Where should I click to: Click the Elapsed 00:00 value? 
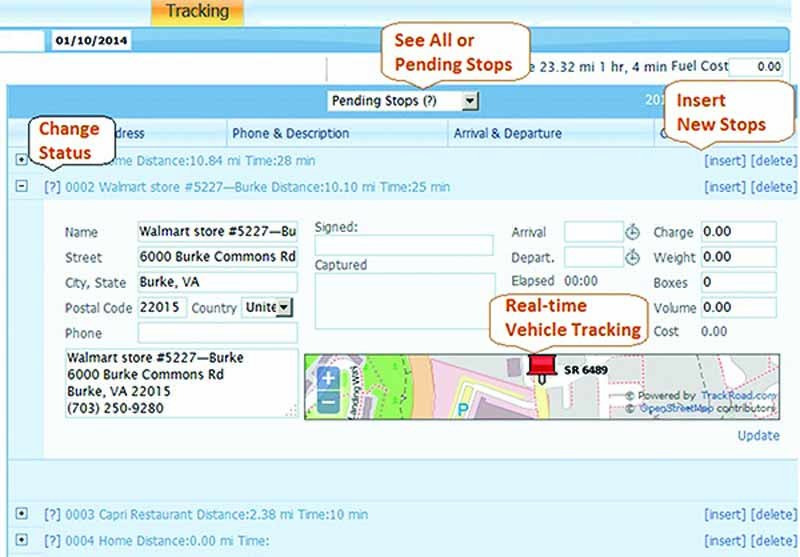click(x=581, y=281)
